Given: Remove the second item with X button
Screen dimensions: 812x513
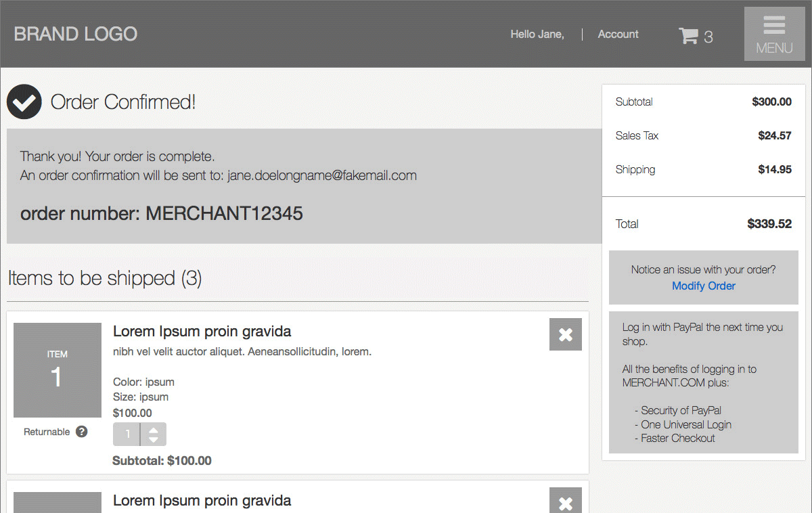Looking at the screenshot, I should point(565,501).
